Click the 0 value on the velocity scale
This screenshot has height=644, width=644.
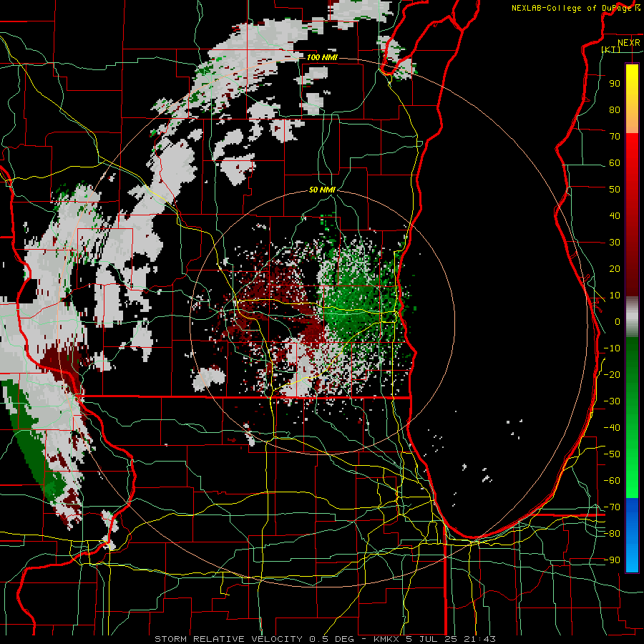618,321
